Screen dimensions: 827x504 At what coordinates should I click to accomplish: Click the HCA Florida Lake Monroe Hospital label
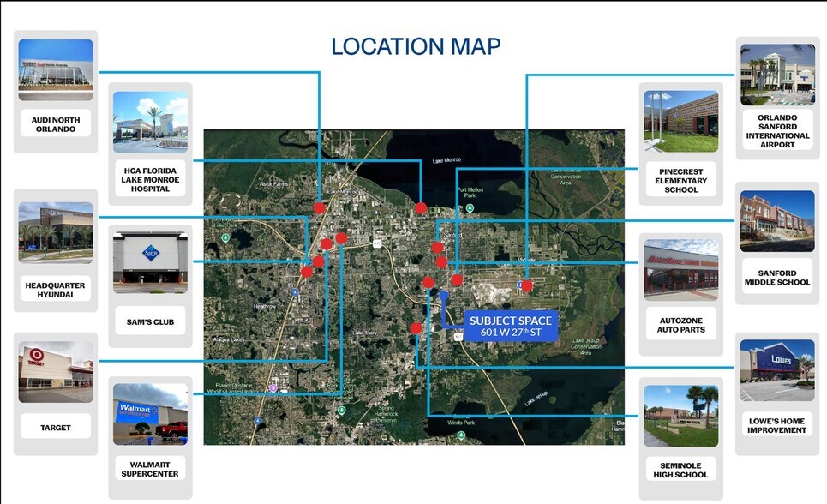click(x=150, y=179)
